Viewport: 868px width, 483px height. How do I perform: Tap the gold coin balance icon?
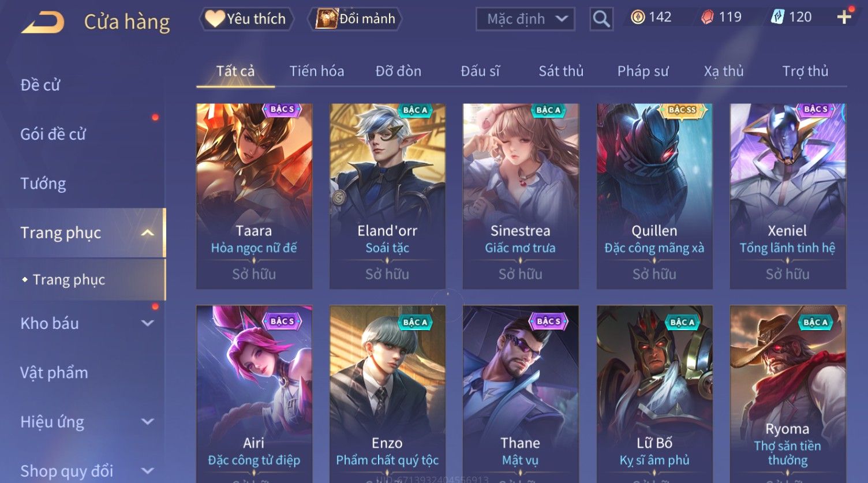point(637,17)
